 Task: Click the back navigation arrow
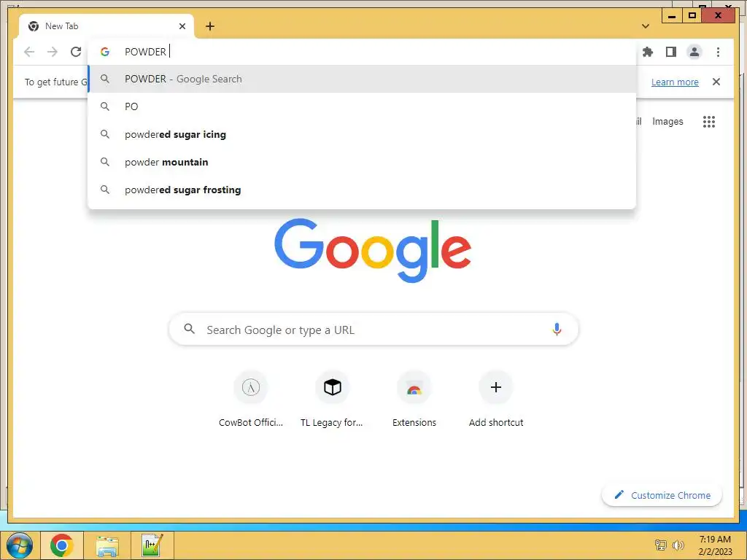pos(29,52)
